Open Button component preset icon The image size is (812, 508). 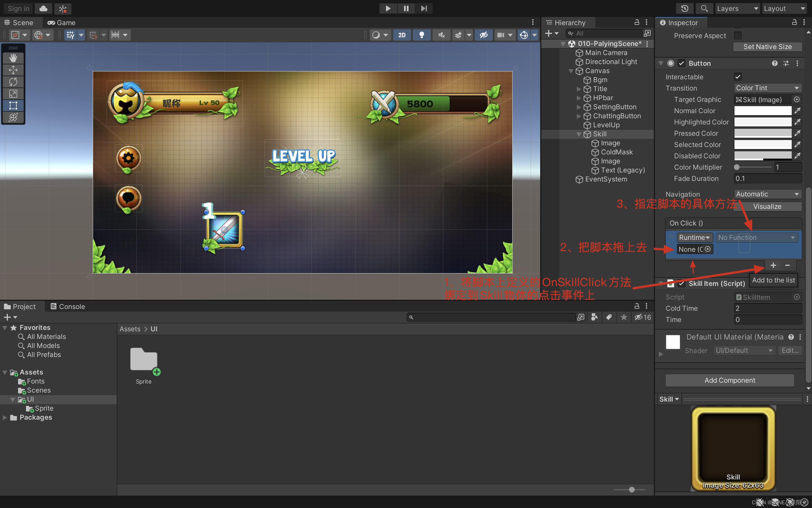click(x=786, y=63)
